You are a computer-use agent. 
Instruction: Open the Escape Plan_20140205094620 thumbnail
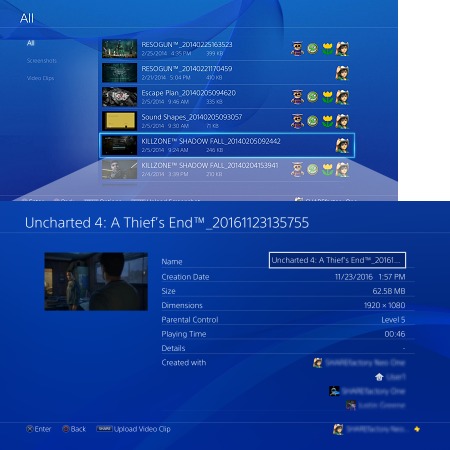coord(119,97)
